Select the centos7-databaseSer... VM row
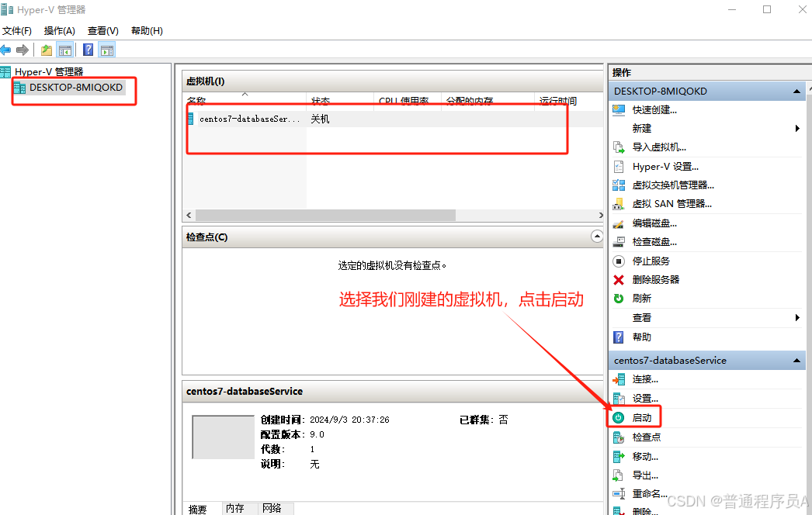 point(394,119)
